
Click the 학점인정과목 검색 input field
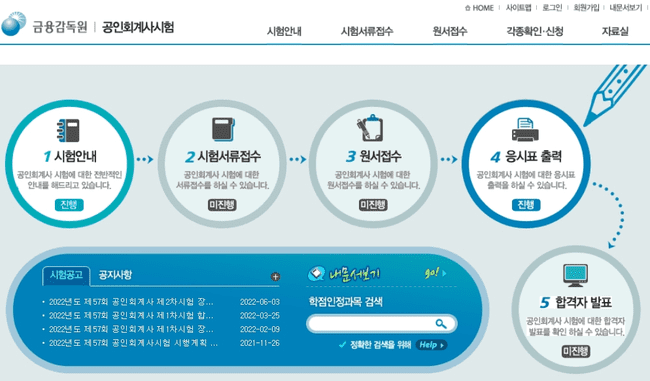[382, 324]
